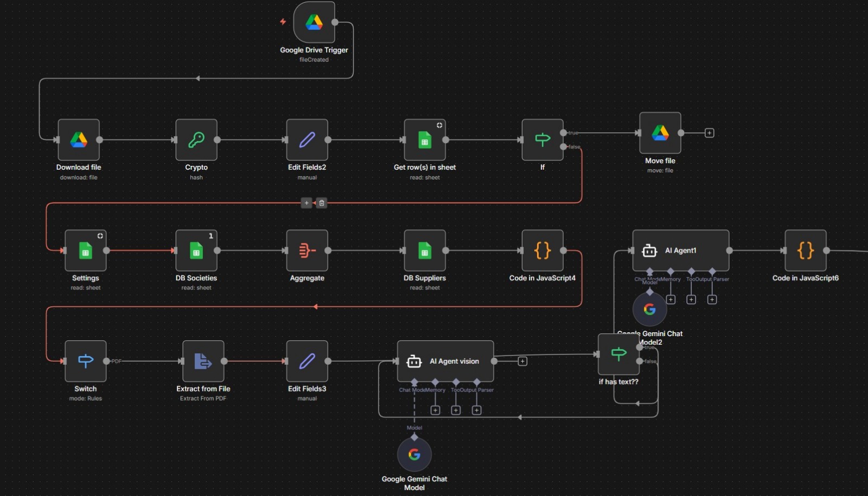Open the AI Agent vision node
Screen dimensions: 868x496
tap(445, 361)
